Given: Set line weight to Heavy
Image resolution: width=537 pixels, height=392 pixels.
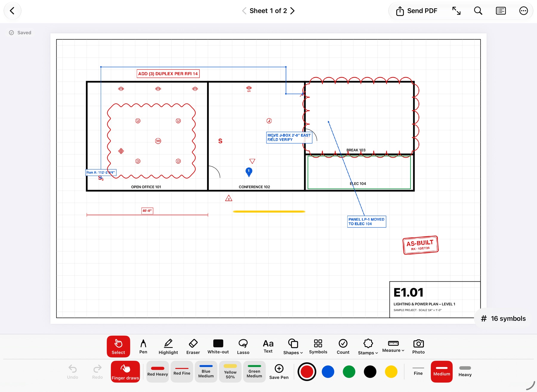Looking at the screenshot, I should [x=465, y=372].
